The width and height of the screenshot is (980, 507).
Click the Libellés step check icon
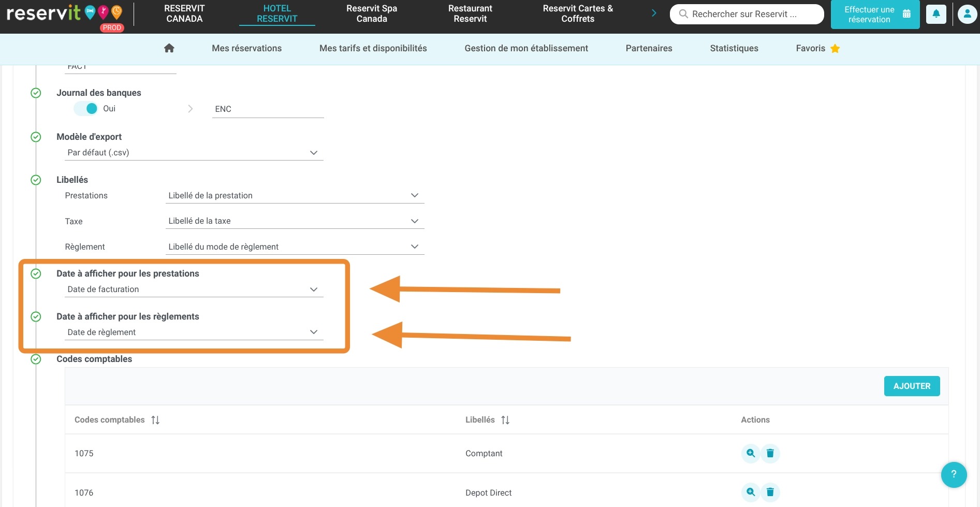36,180
